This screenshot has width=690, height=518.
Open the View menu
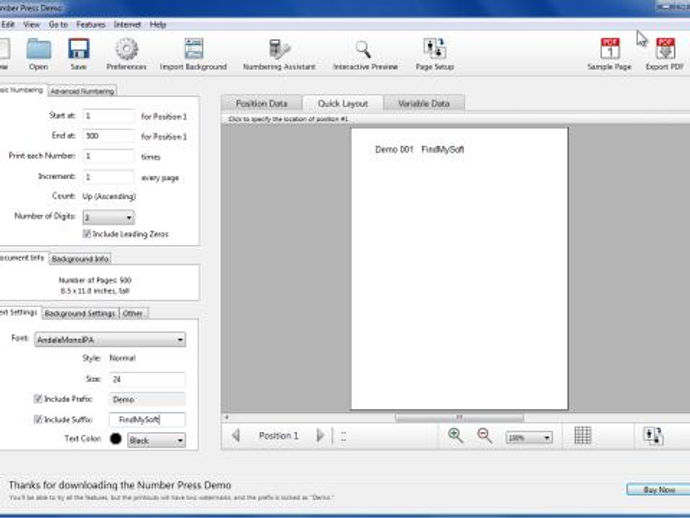31,25
